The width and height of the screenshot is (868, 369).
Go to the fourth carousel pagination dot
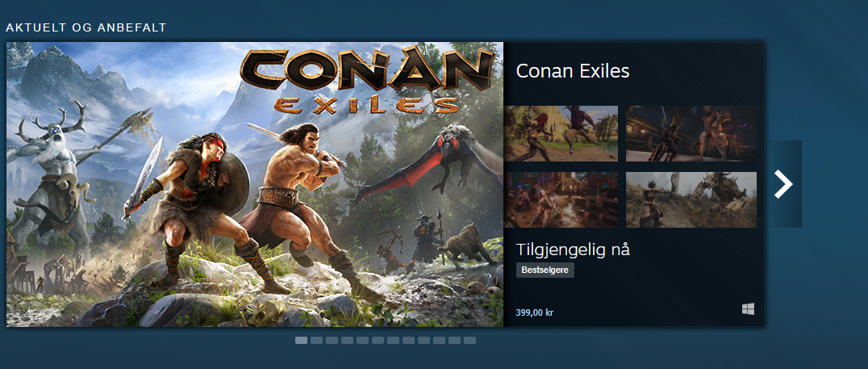(347, 341)
